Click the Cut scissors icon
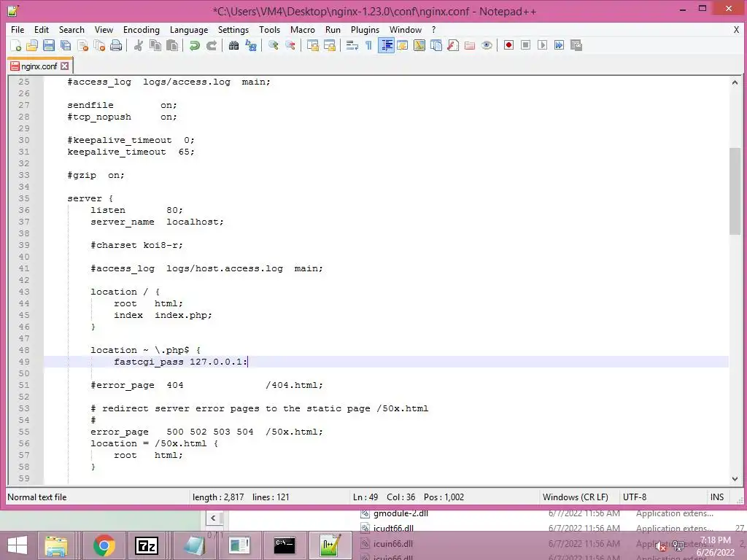 [139, 45]
